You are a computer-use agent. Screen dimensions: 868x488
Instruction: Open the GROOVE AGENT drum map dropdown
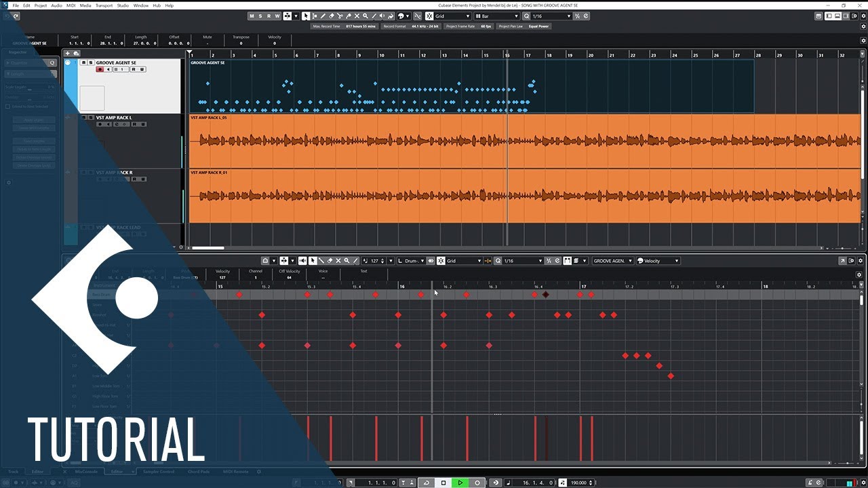pos(612,261)
